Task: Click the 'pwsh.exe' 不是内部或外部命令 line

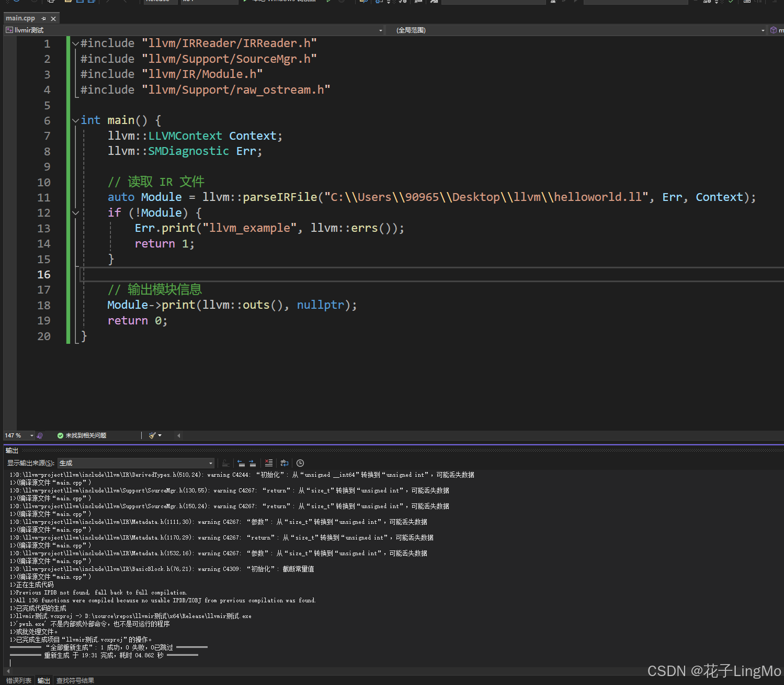Action: (90, 624)
